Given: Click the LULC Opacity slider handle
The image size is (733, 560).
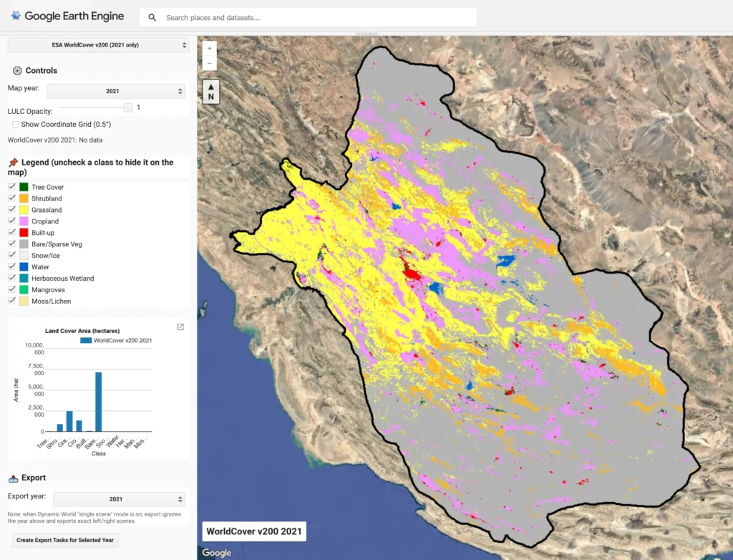Looking at the screenshot, I should coord(128,107).
